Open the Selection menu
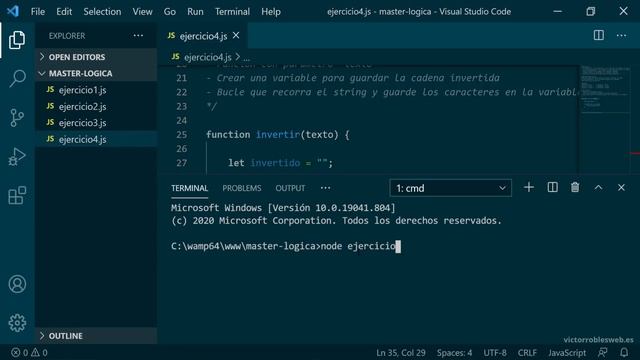Screen dimensions: 640x360 [x=102, y=11]
